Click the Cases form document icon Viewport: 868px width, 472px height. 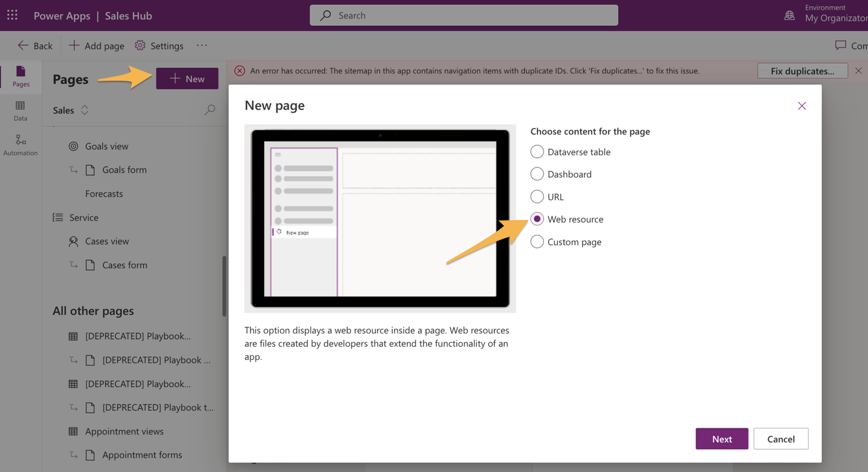click(90, 265)
